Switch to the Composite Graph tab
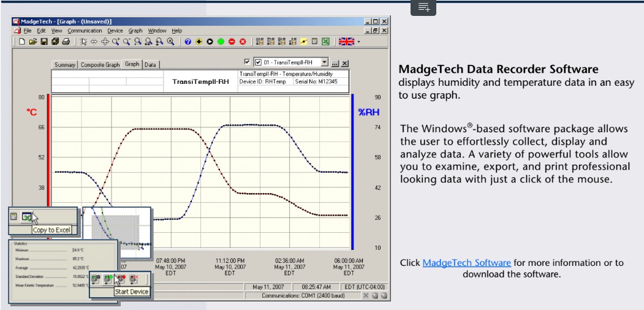The width and height of the screenshot is (644, 310). tap(100, 64)
